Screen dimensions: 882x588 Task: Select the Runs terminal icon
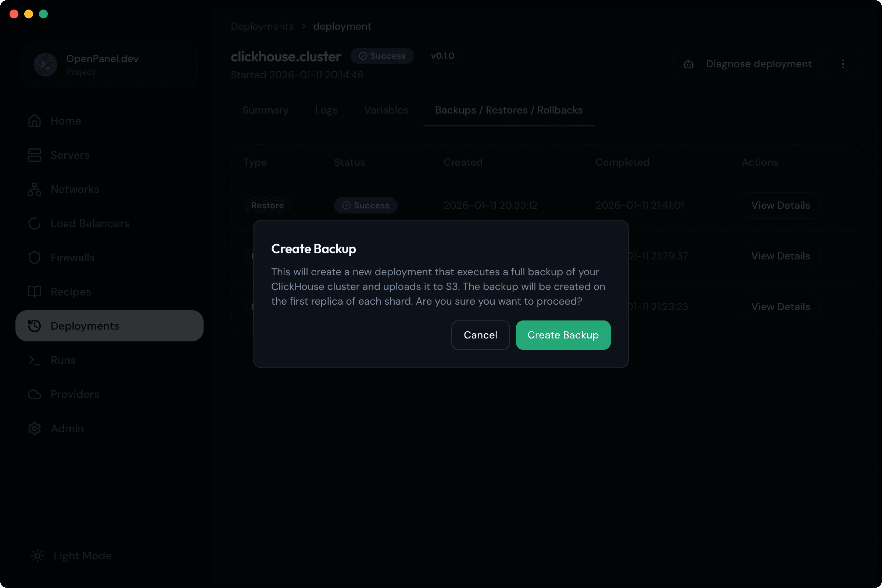coord(34,360)
